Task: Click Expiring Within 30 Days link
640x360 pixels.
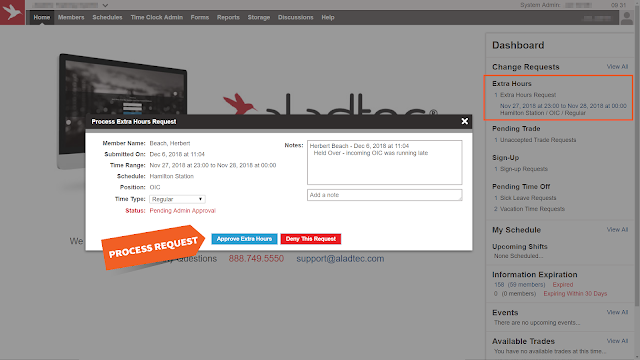Action: [575, 293]
